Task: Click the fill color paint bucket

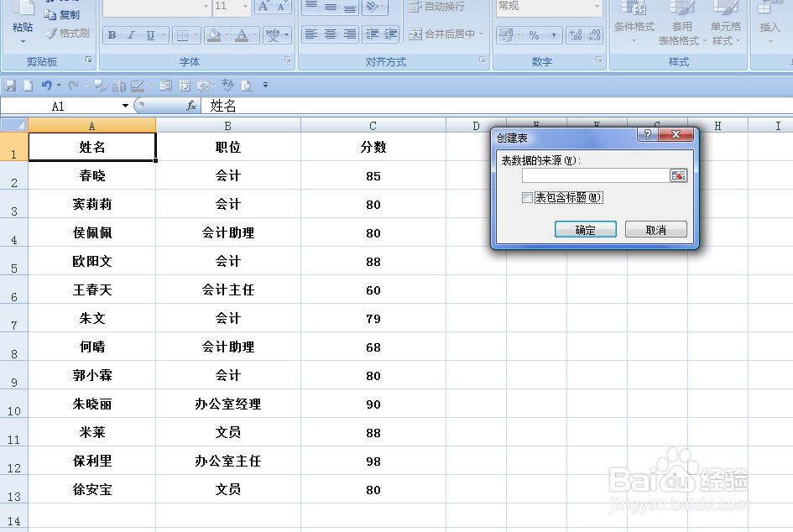Action: pyautogui.click(x=215, y=35)
